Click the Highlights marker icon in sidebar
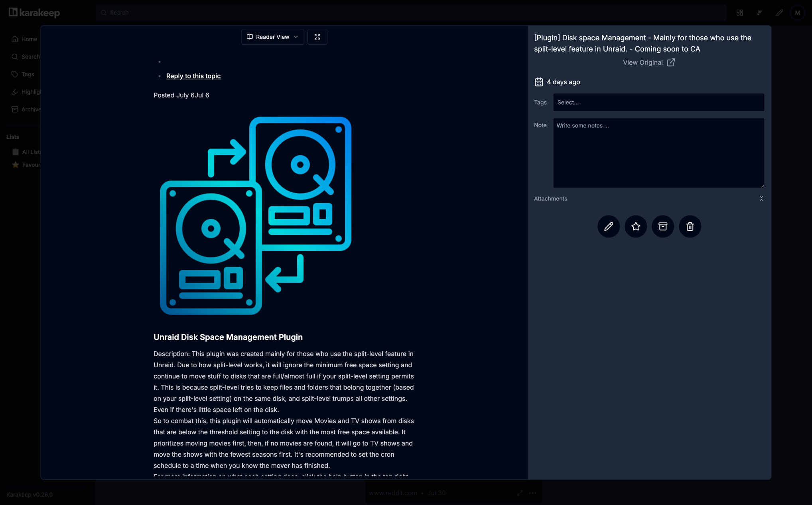 (x=15, y=92)
